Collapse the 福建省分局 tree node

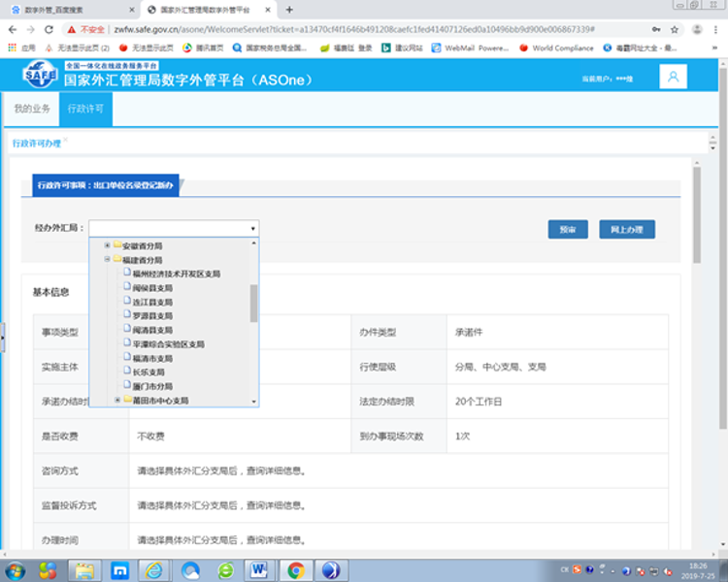(107, 260)
